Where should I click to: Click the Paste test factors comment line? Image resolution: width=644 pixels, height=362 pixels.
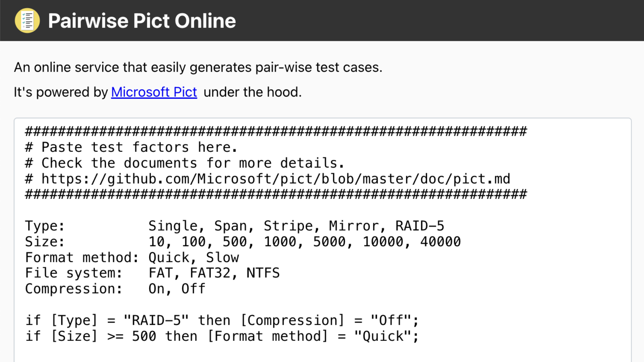click(x=131, y=147)
